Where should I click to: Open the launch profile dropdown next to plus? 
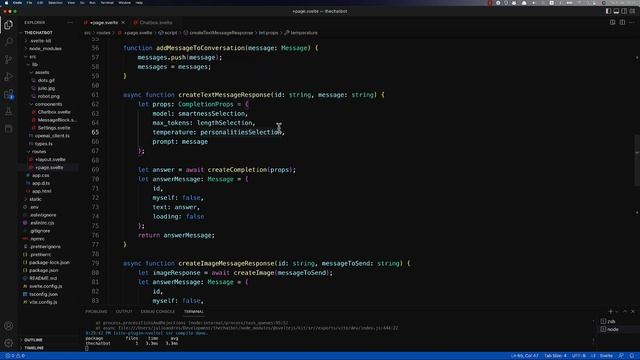click(x=617, y=311)
